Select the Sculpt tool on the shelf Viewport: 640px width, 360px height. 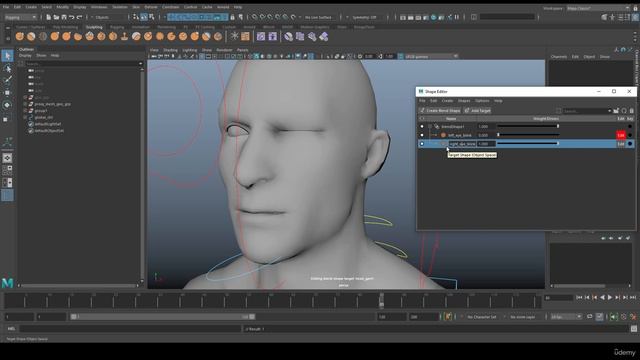(x=20, y=37)
